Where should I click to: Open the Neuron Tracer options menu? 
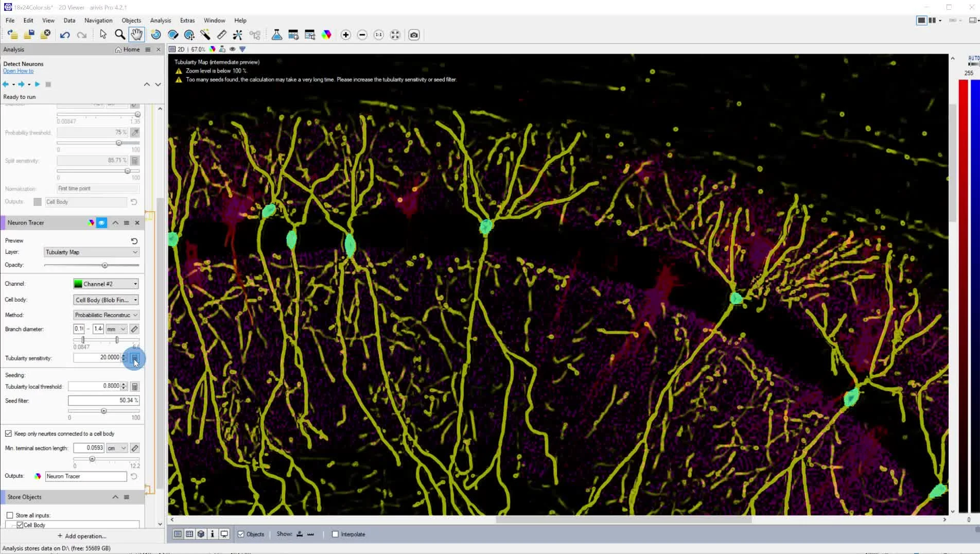point(127,222)
